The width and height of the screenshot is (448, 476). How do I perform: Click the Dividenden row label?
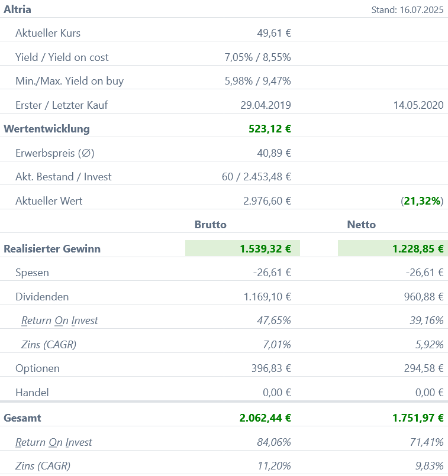[x=42, y=297]
